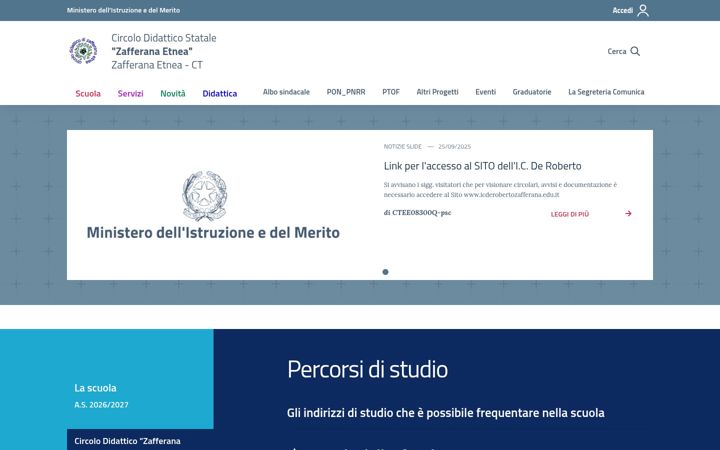
Task: Click A.S. 2026/2027 text
Action: tap(101, 405)
